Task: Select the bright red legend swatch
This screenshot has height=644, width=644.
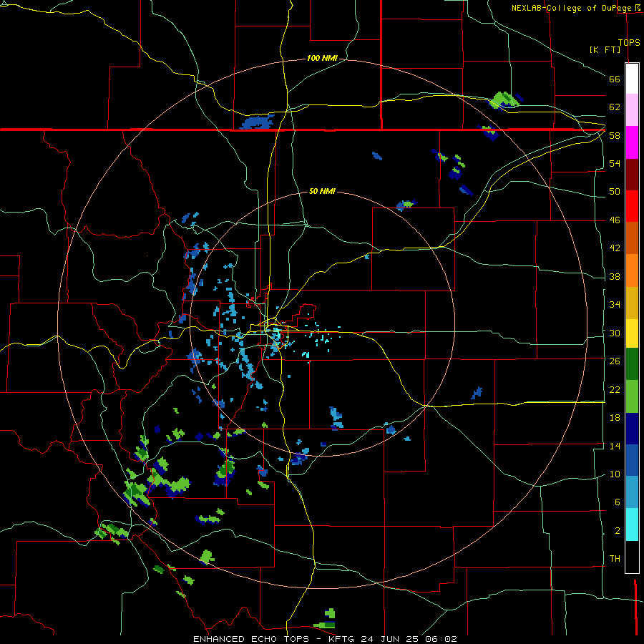Action: pyautogui.click(x=632, y=206)
